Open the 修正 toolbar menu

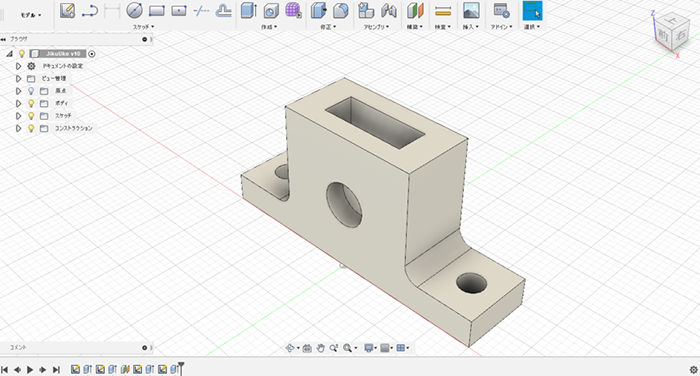pyautogui.click(x=328, y=27)
